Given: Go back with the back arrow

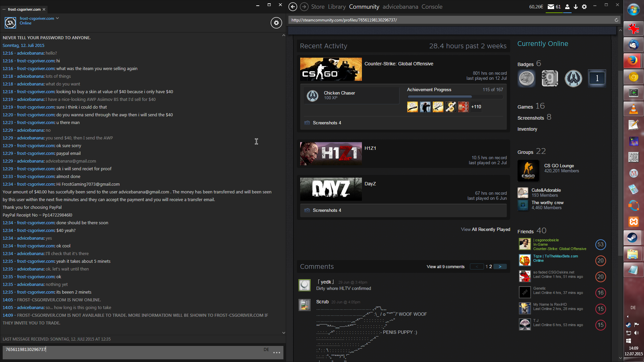Looking at the screenshot, I should 292,7.
